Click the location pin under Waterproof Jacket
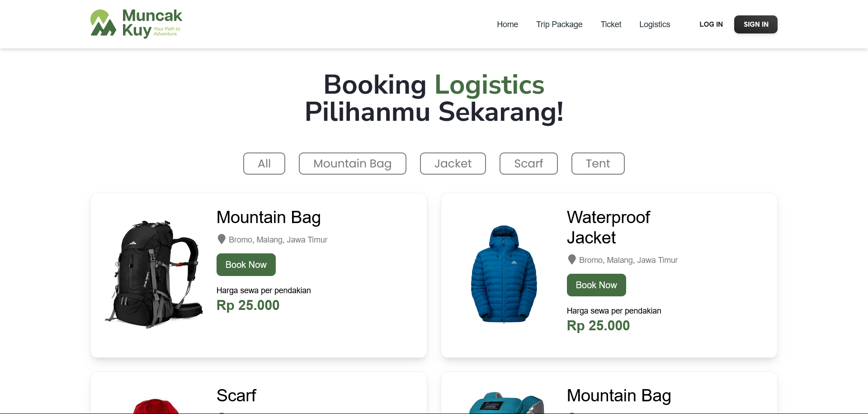Image resolution: width=868 pixels, height=414 pixels. click(572, 259)
